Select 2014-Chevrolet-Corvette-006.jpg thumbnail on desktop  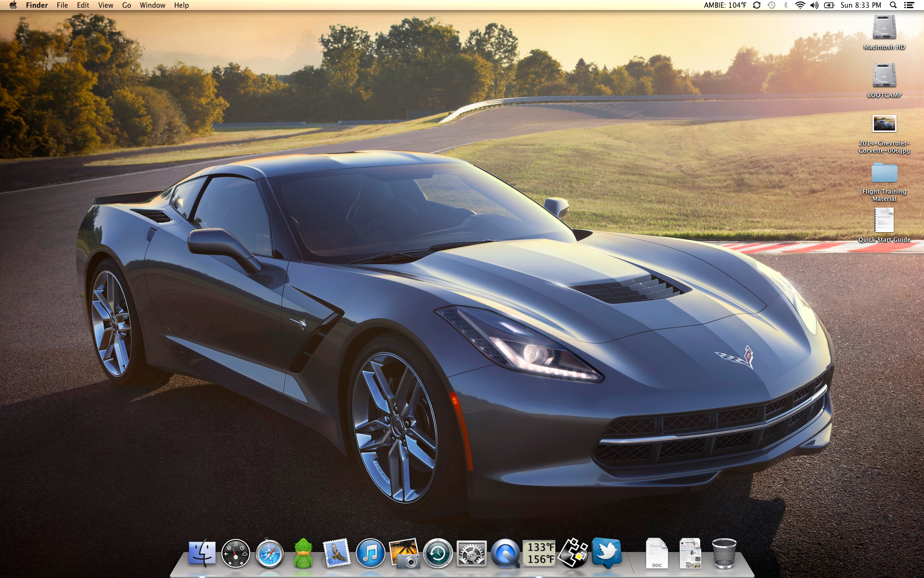[x=885, y=124]
